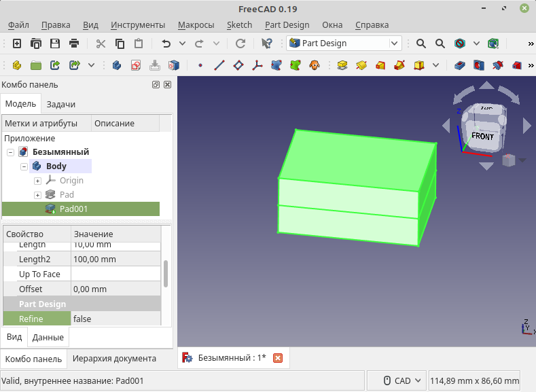Expand the Origin tree node
The width and height of the screenshot is (536, 392).
[37, 181]
